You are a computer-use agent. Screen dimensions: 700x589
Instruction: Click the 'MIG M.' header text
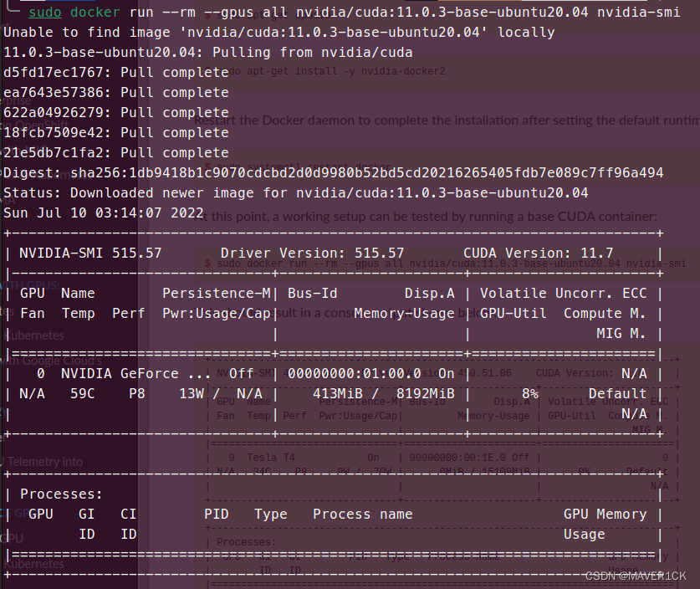[621, 334]
